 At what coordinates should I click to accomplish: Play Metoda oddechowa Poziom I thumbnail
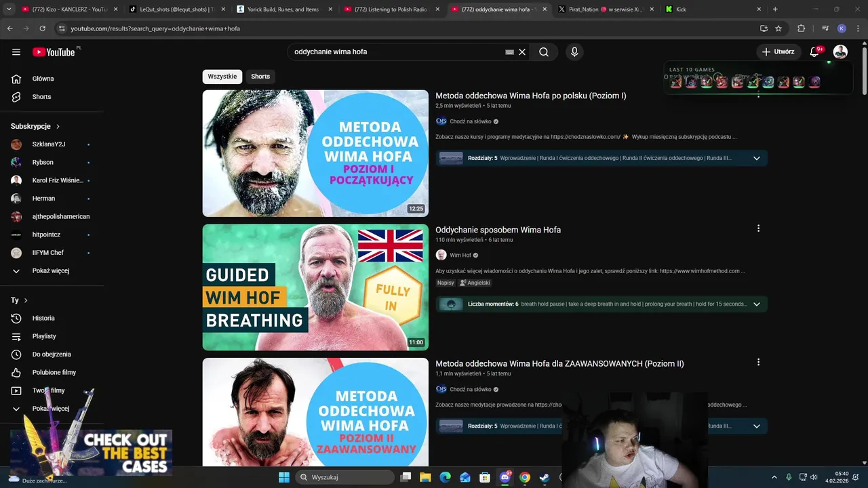315,153
